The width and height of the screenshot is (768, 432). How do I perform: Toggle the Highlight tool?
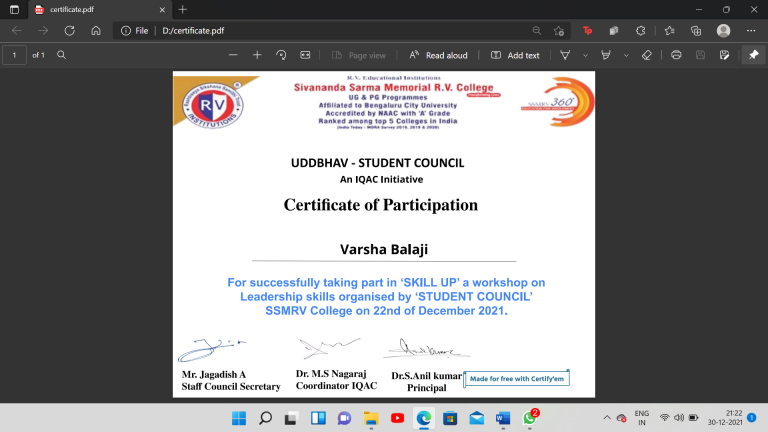606,55
